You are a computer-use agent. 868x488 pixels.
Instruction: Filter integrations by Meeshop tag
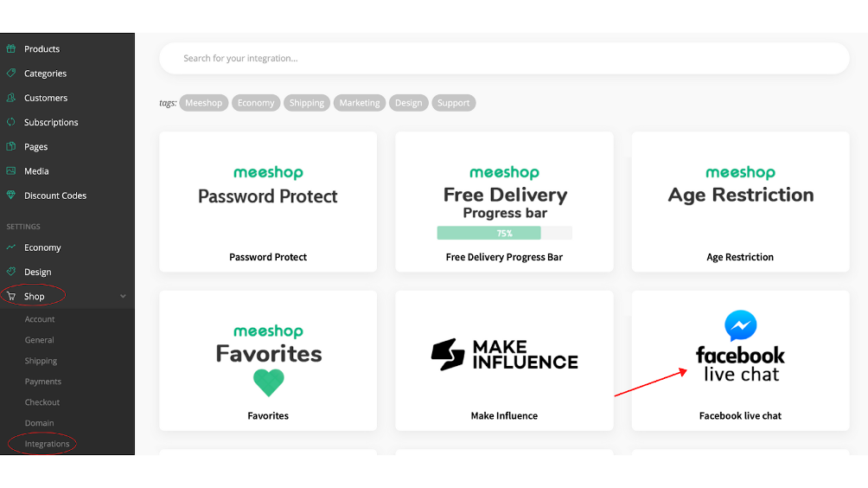pos(204,102)
